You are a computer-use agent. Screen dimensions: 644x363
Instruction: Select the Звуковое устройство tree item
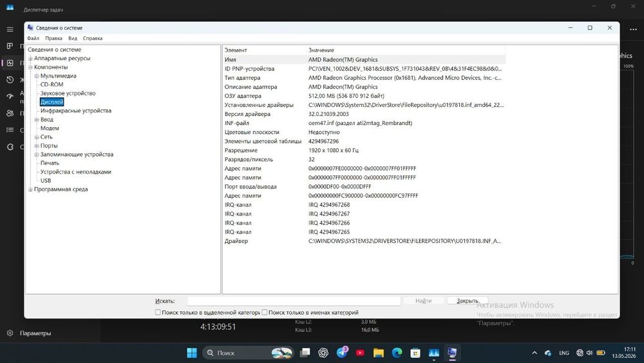pos(68,93)
